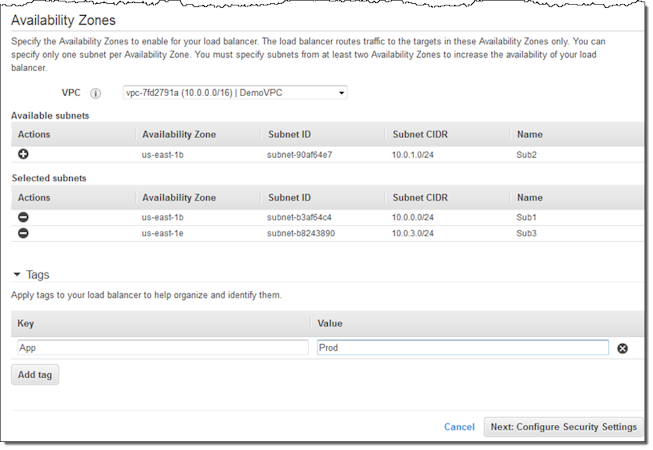Remove subnet Sub3 using minus icon
This screenshot has width=653, height=450.
click(23, 233)
